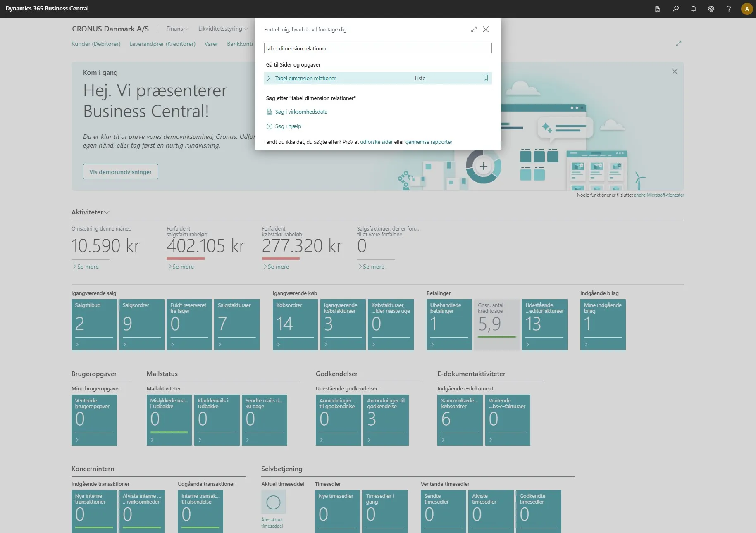Click 'Se mere' under Omsætning denne måned

(x=86, y=267)
